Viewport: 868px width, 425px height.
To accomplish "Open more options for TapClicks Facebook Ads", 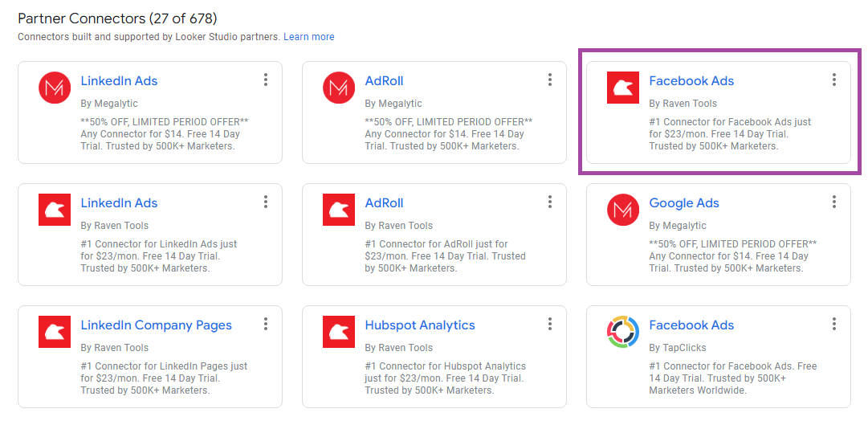I will [833, 324].
